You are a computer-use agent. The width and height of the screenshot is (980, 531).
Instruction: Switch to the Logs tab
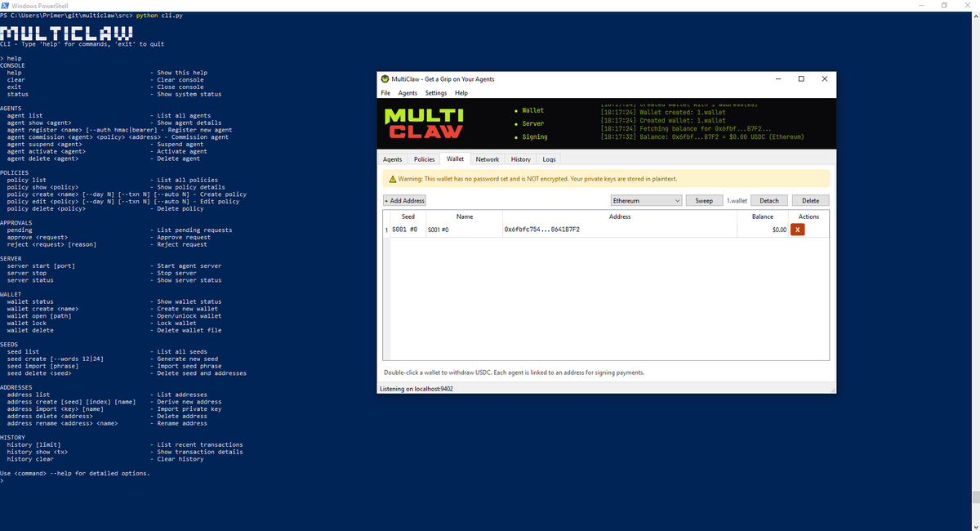550,159
